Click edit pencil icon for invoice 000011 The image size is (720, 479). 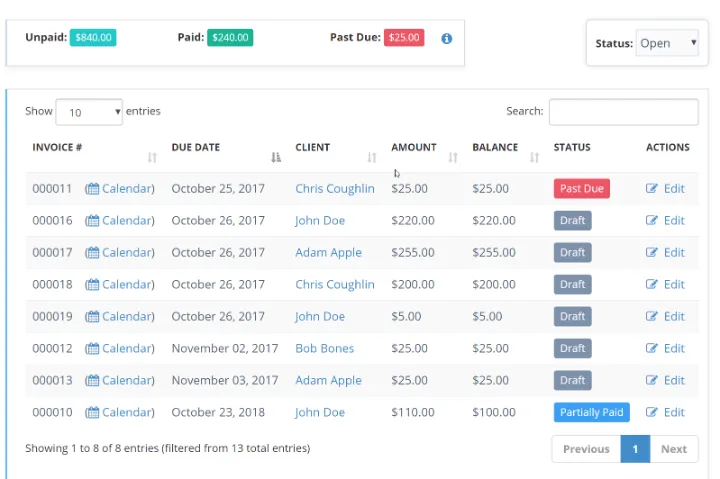(x=652, y=188)
